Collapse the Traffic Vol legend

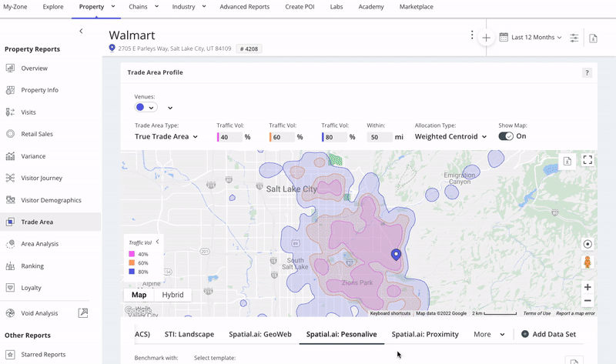tap(158, 242)
